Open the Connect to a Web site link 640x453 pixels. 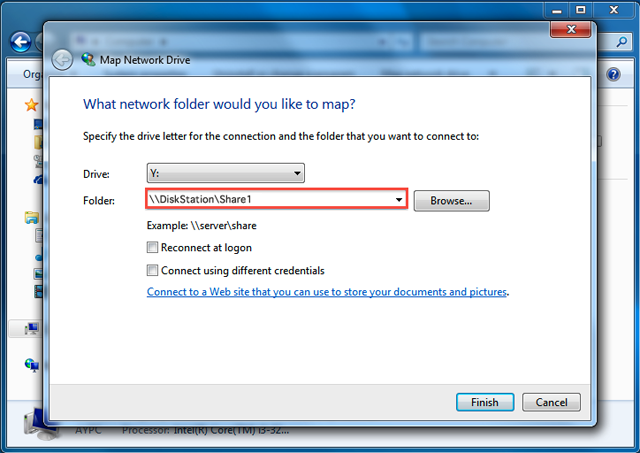(x=327, y=292)
